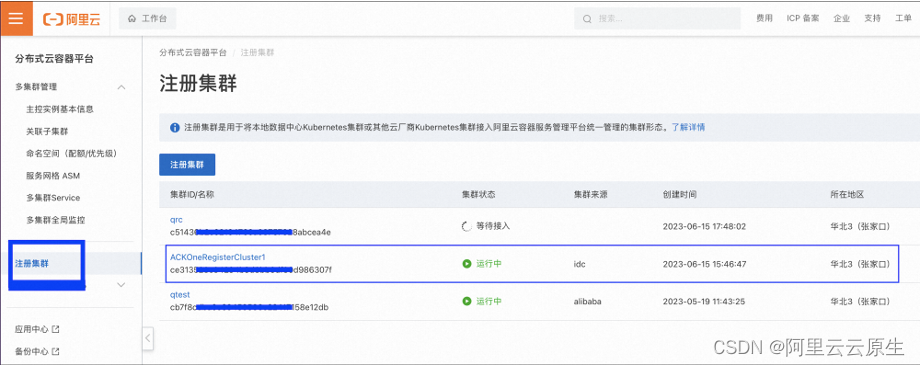Image resolution: width=920 pixels, height=366 pixels.
Task: Open the 企业 menu
Action: (x=841, y=18)
